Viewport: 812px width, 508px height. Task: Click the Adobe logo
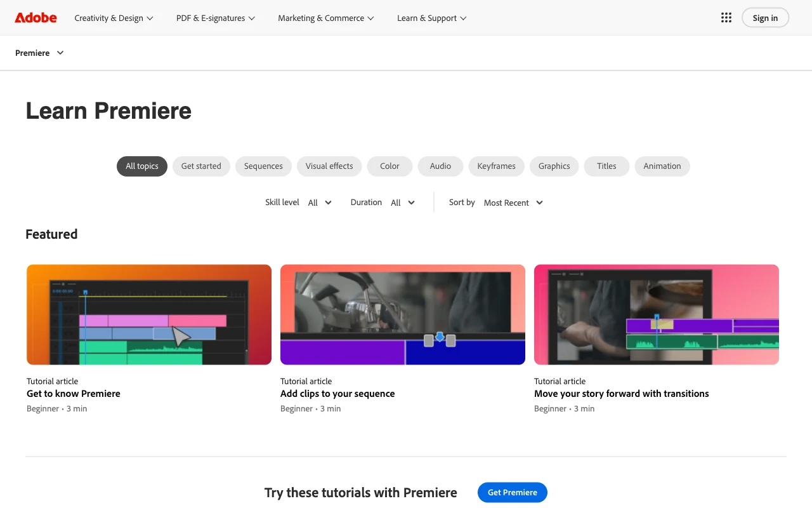(x=36, y=18)
